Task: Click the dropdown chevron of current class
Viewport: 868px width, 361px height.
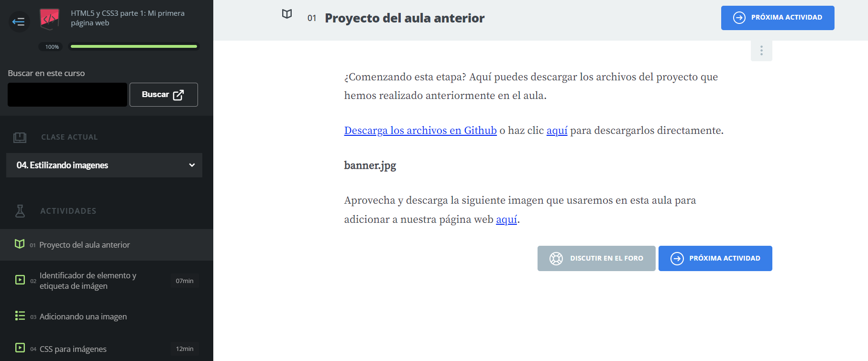Action: [x=192, y=165]
